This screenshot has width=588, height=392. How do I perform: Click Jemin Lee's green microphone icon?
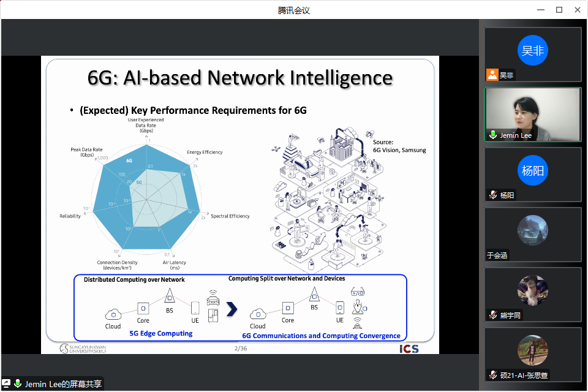[493, 135]
